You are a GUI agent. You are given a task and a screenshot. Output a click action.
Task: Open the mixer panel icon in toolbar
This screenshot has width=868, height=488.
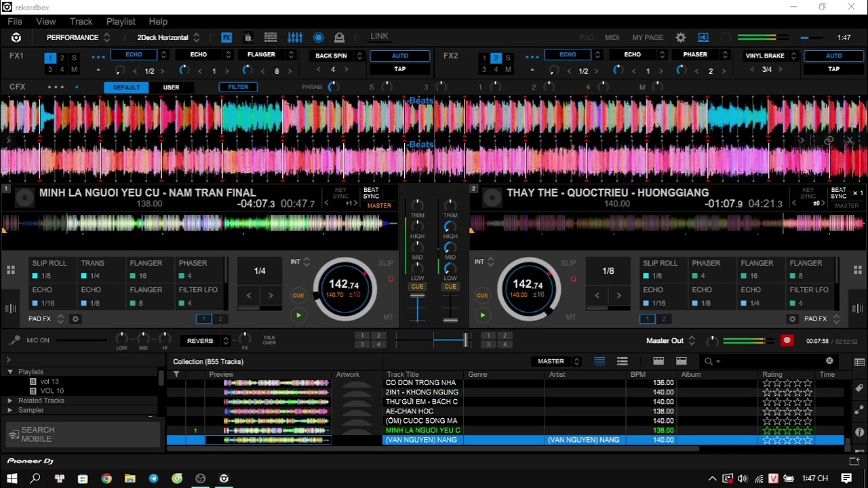tap(295, 38)
